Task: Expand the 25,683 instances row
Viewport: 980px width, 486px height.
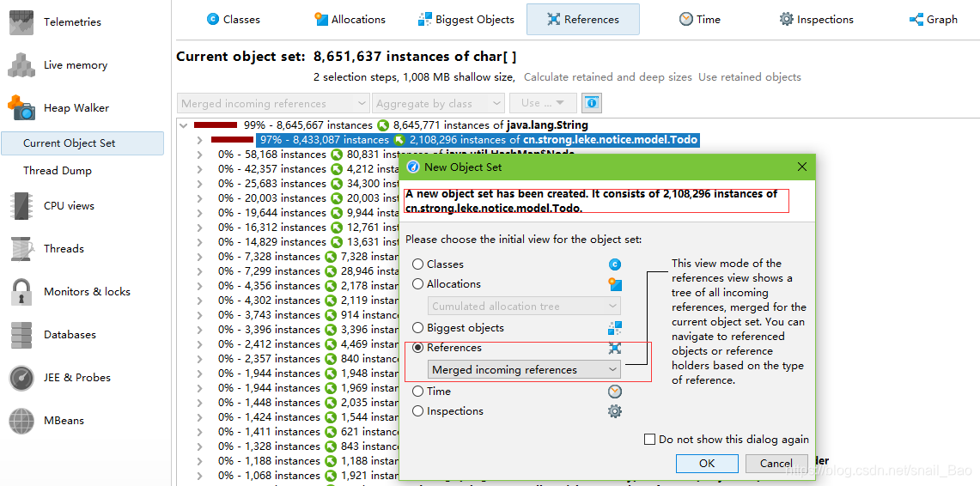Action: [x=200, y=184]
